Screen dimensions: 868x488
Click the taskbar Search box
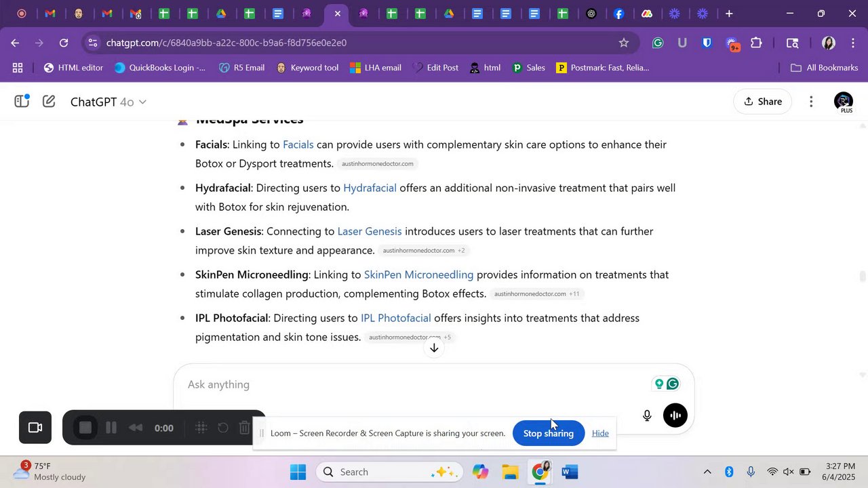(389, 472)
